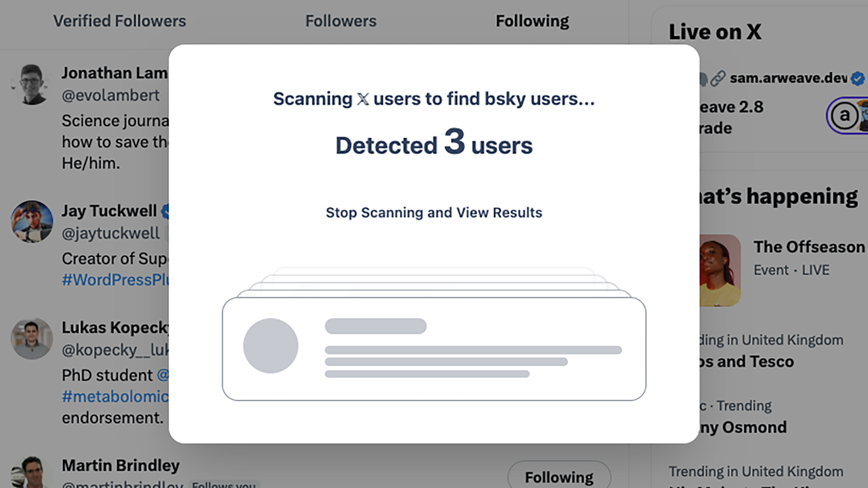Open the #WordPressPlugin hashtag link
This screenshot has height=488, width=868.
click(x=115, y=280)
